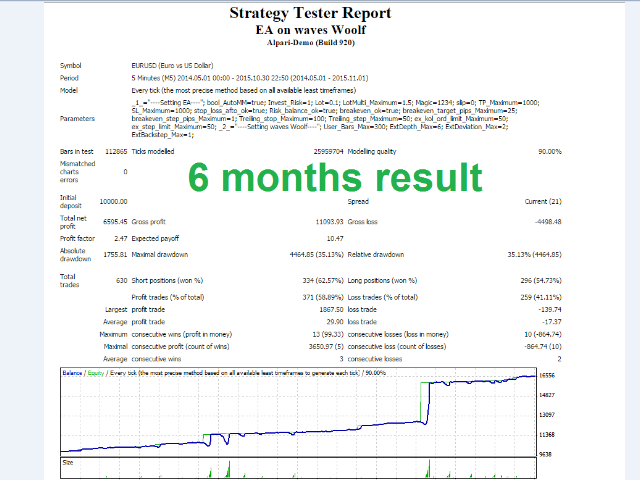Image resolution: width=640 pixels, height=480 pixels.
Task: Click the Relative drawdown value 35.13% (4464.85)
Action: [535, 255]
